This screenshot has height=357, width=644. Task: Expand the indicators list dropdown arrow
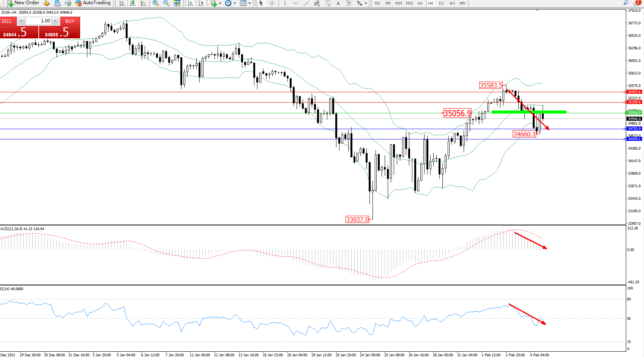(220, 3)
